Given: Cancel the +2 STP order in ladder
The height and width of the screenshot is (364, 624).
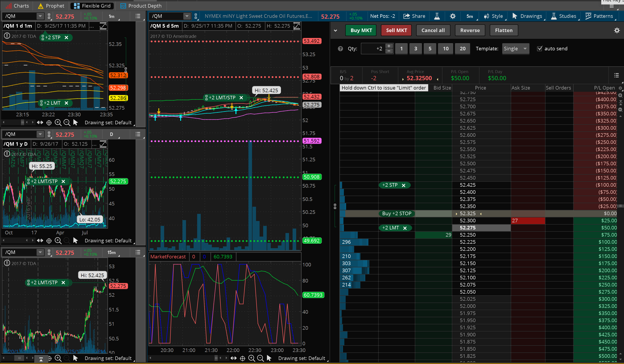Looking at the screenshot, I should tap(403, 186).
